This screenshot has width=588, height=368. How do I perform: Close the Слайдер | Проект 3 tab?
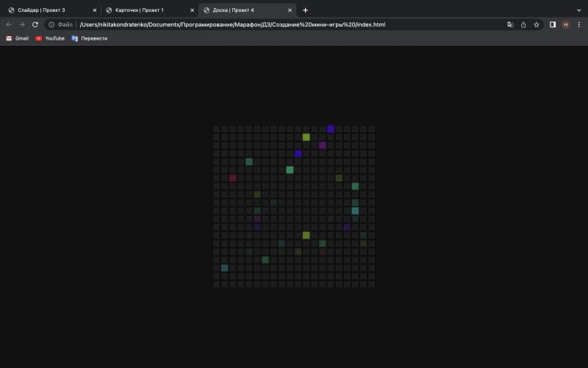point(95,10)
